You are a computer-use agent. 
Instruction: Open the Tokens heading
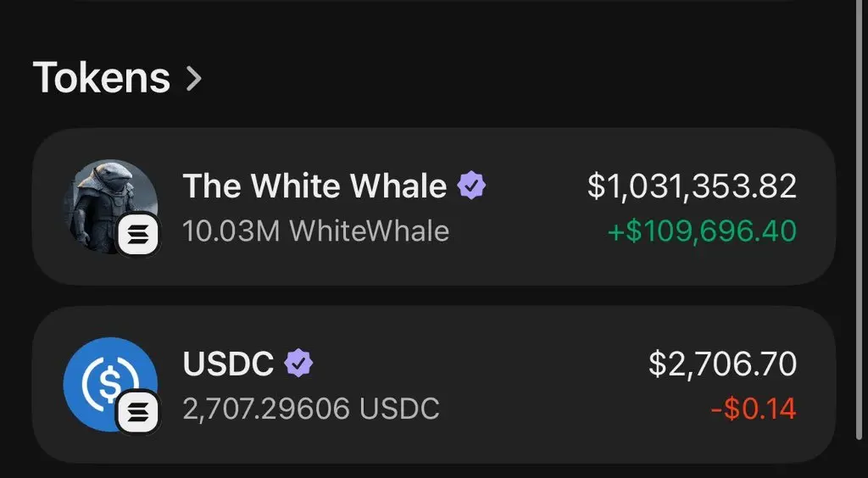tap(102, 78)
